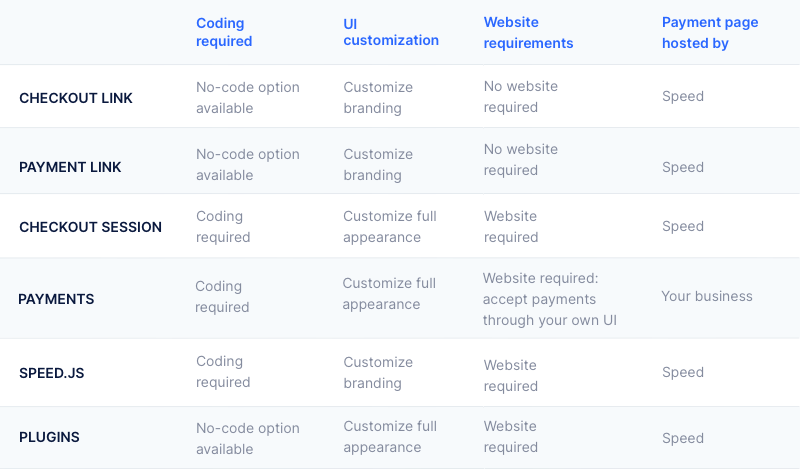Image resolution: width=800 pixels, height=469 pixels.
Task: Select the UI customization column header
Action: click(x=391, y=32)
